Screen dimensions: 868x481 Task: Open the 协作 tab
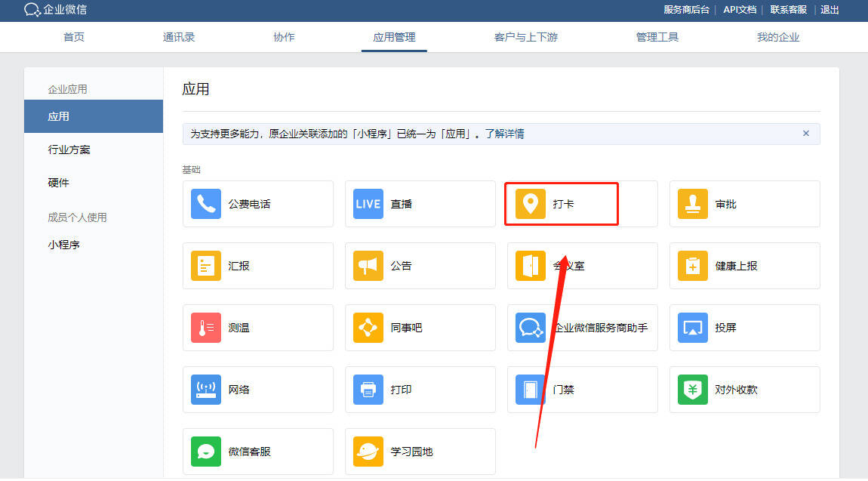point(284,37)
